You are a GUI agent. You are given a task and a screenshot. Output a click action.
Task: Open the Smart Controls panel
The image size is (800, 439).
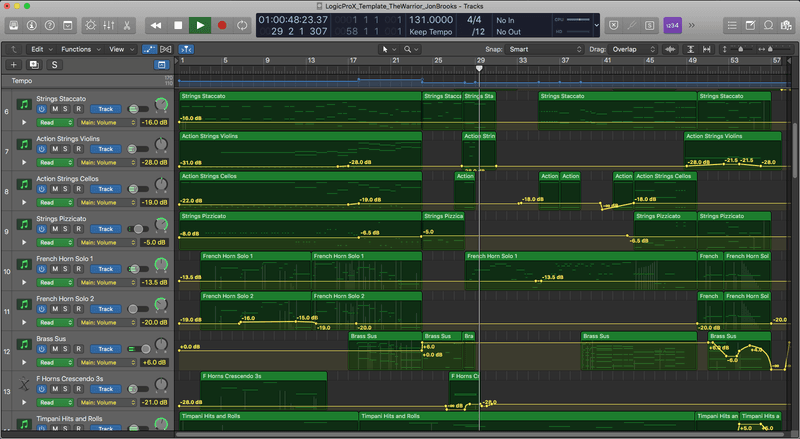(67, 25)
